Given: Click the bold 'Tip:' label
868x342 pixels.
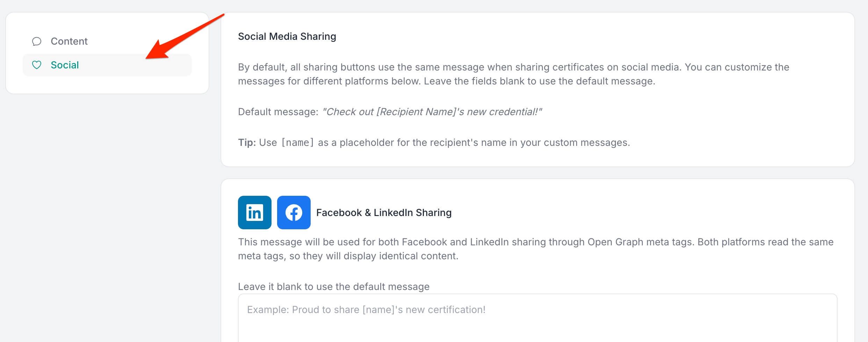Looking at the screenshot, I should click(247, 143).
